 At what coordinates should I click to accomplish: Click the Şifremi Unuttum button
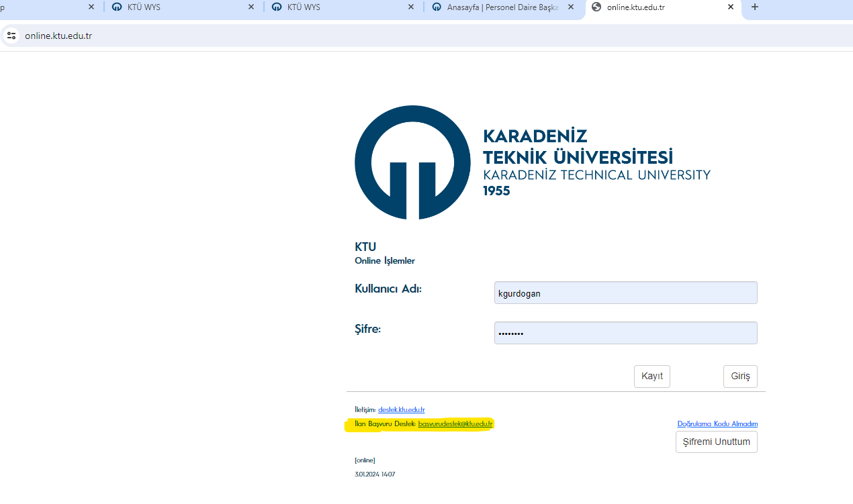716,442
